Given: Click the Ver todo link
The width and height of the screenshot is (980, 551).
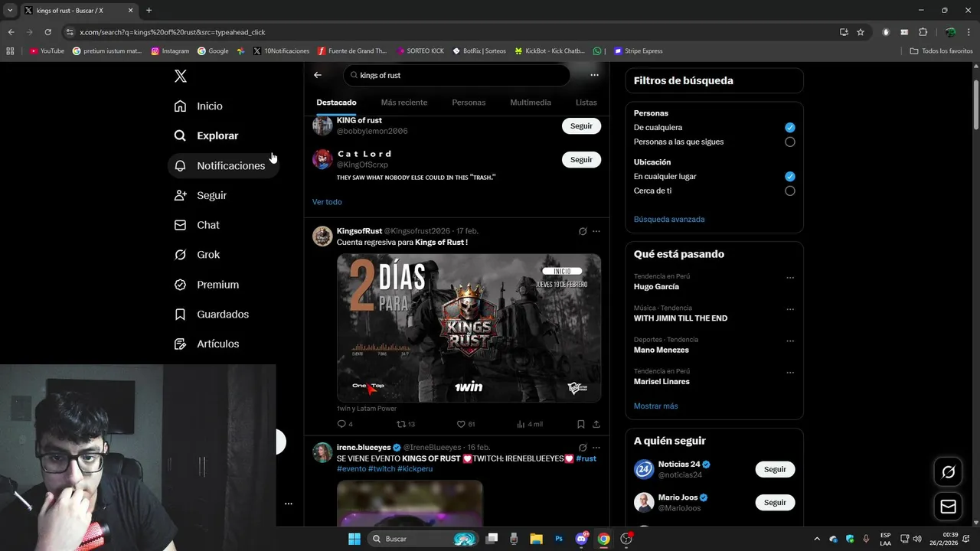Looking at the screenshot, I should 327,202.
